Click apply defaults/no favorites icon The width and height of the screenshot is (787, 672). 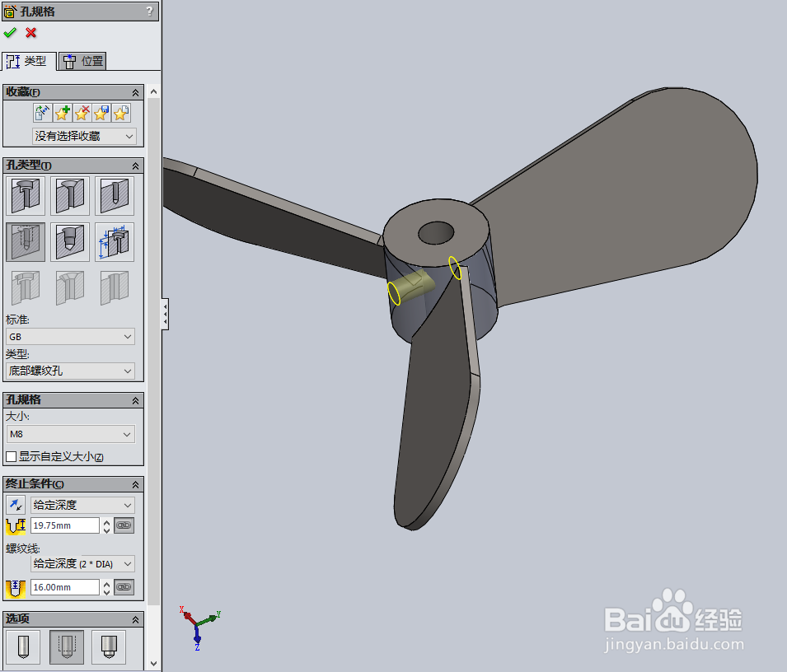pos(43,113)
